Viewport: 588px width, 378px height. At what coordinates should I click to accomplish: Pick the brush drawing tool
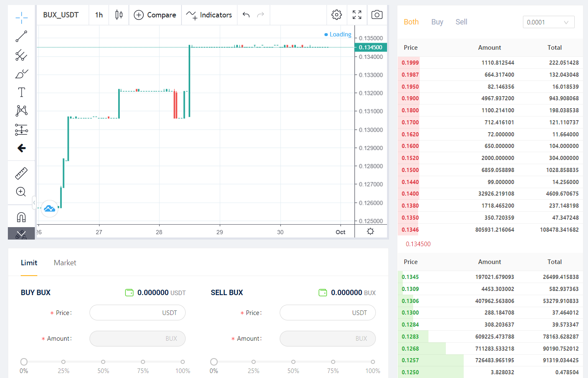click(22, 74)
